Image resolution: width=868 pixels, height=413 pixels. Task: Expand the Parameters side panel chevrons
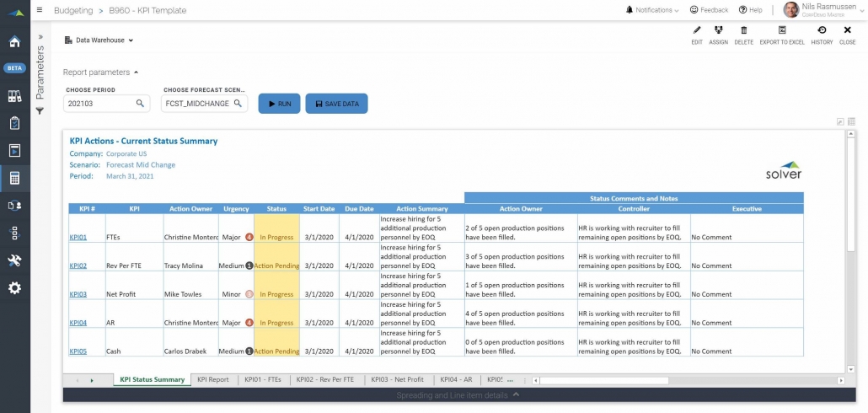tap(40, 37)
